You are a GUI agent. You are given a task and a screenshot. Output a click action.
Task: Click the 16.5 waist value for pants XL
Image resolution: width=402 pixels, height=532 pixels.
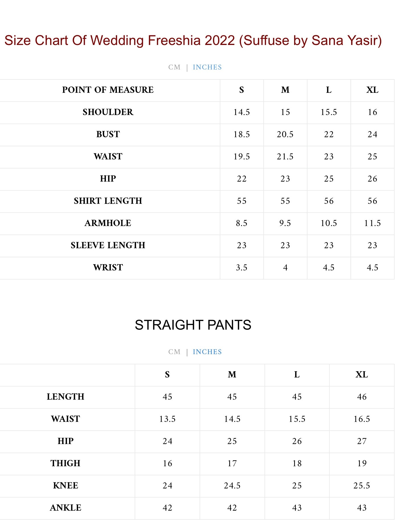click(362, 419)
